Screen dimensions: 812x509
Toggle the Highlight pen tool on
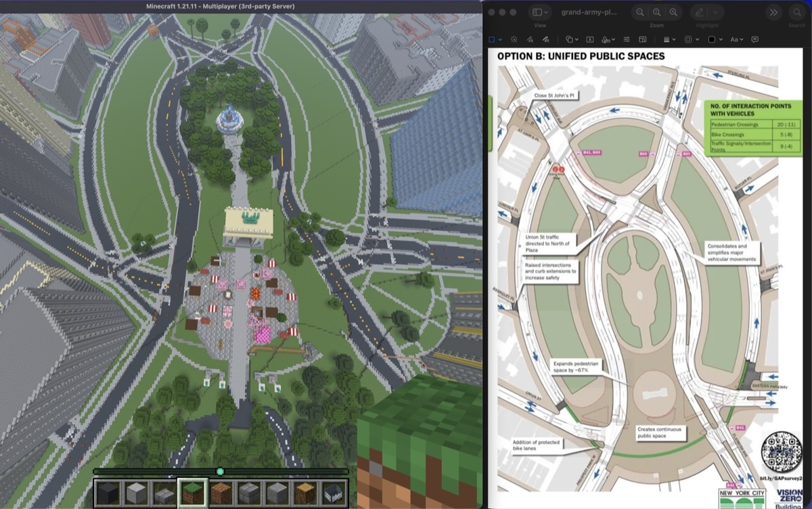coord(700,12)
